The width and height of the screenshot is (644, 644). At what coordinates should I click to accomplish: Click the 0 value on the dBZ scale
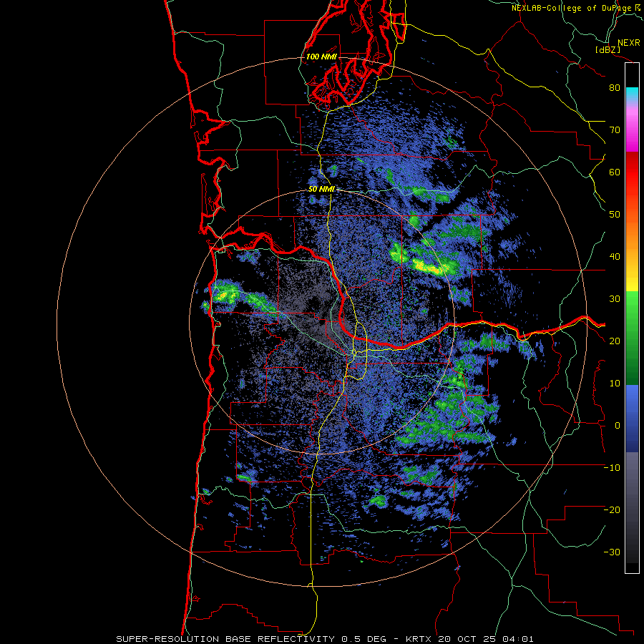pyautogui.click(x=618, y=426)
